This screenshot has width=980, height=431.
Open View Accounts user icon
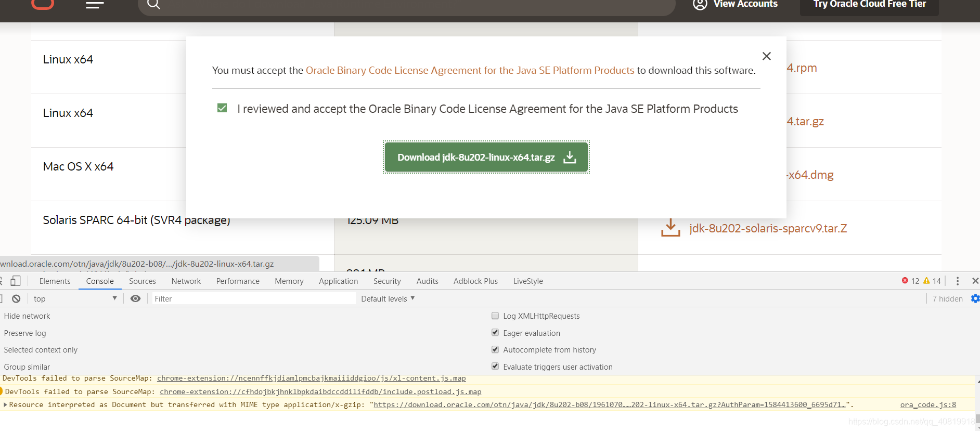point(700,4)
